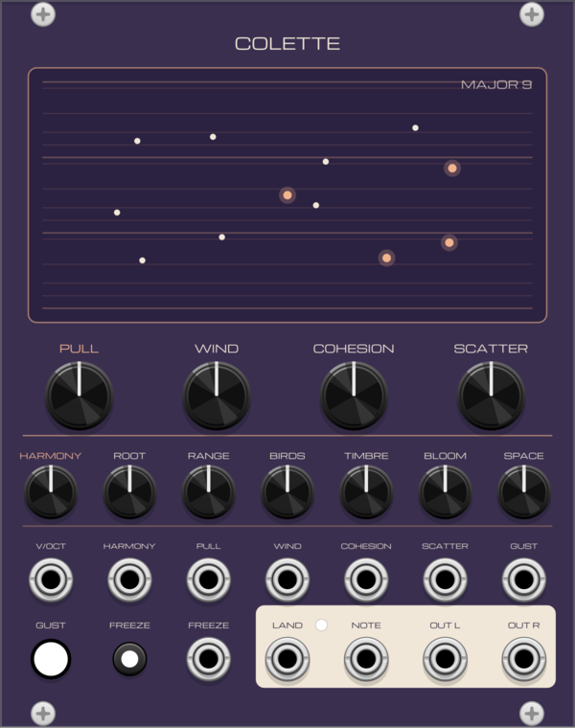Click the PULL large knob
The width and height of the screenshot is (575, 728).
click(x=79, y=396)
